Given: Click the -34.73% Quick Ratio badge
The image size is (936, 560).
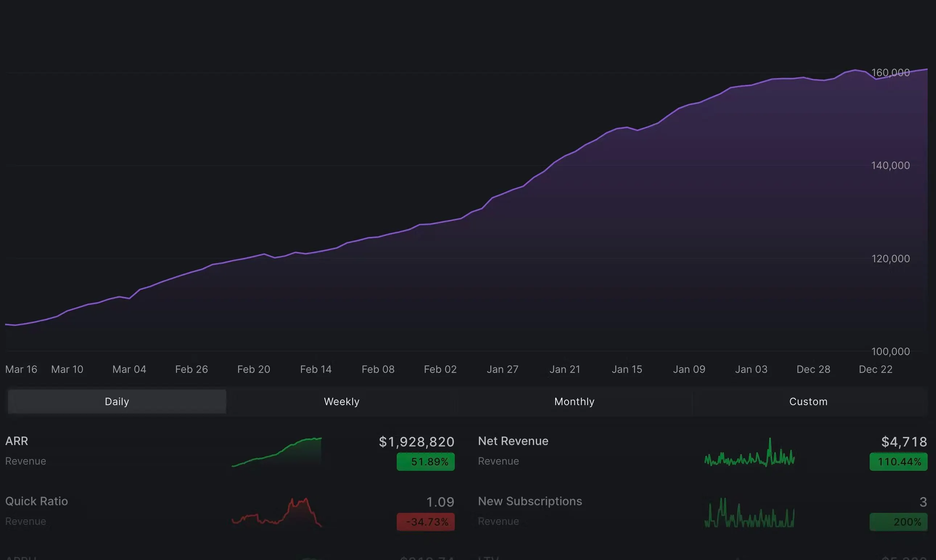Looking at the screenshot, I should click(425, 522).
